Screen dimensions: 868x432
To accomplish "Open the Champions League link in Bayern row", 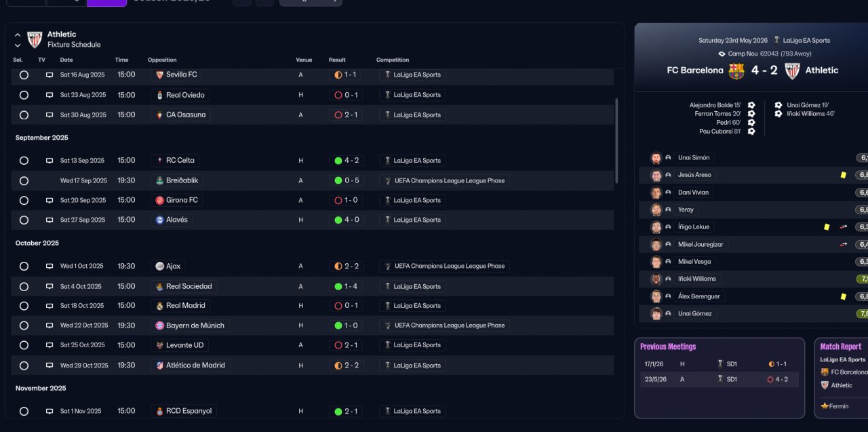I will click(x=444, y=326).
